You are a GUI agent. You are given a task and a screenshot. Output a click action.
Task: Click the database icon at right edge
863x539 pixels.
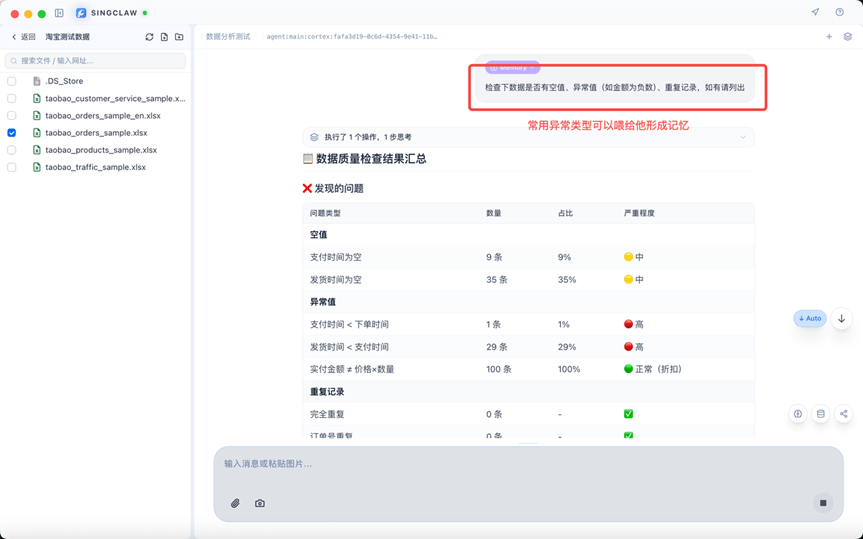tap(820, 414)
